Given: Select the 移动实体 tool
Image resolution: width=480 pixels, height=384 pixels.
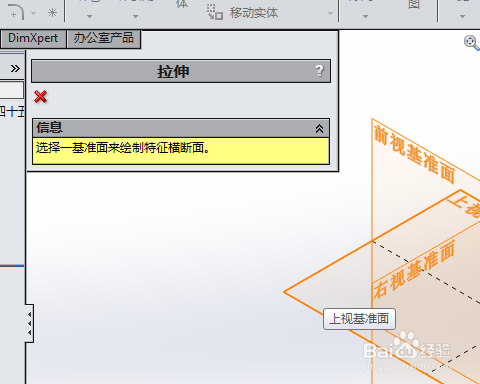Looking at the screenshot, I should tap(253, 13).
